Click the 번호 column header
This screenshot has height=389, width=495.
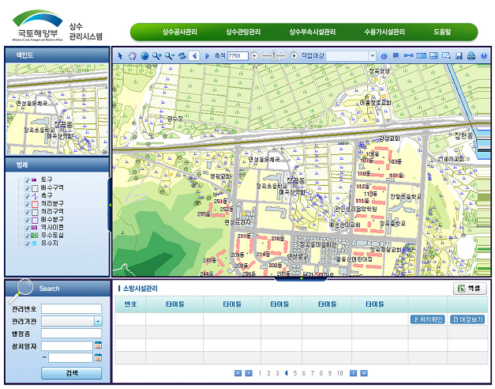130,304
